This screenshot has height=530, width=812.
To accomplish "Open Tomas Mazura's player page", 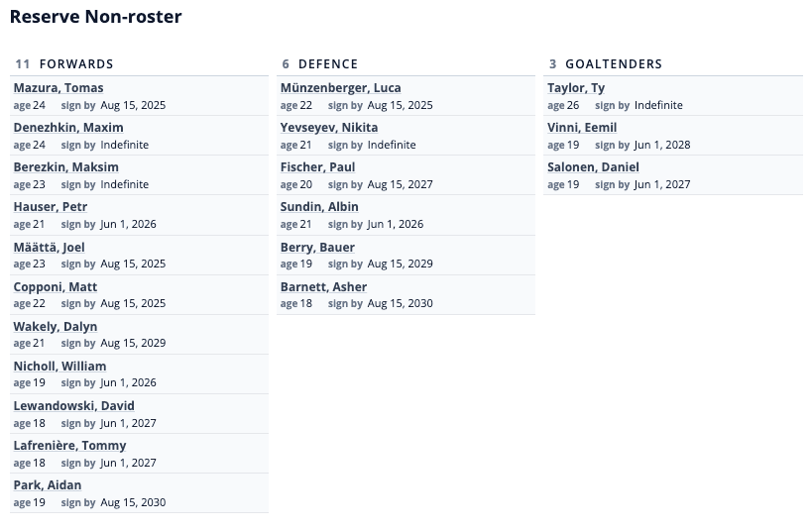I will pos(58,88).
